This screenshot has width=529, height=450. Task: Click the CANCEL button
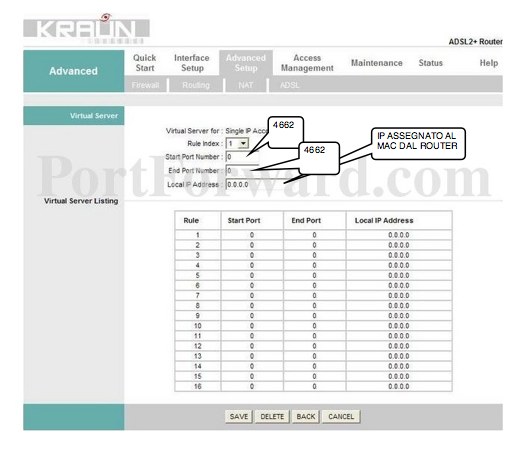pyautogui.click(x=341, y=417)
